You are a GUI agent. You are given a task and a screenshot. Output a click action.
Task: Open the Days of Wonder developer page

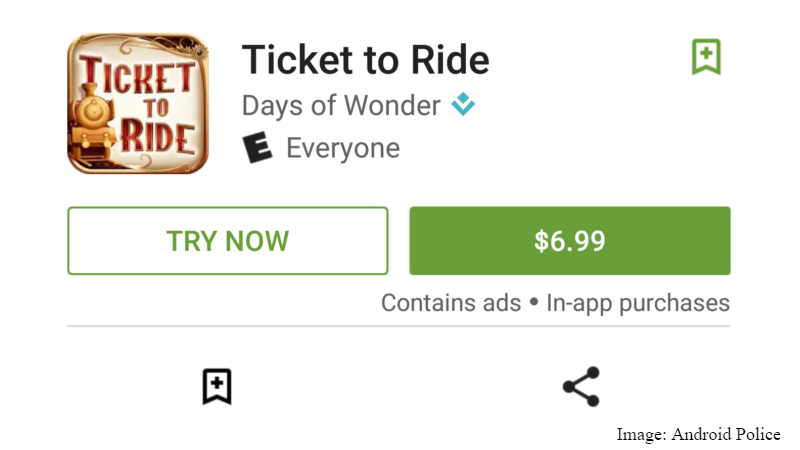pyautogui.click(x=341, y=105)
